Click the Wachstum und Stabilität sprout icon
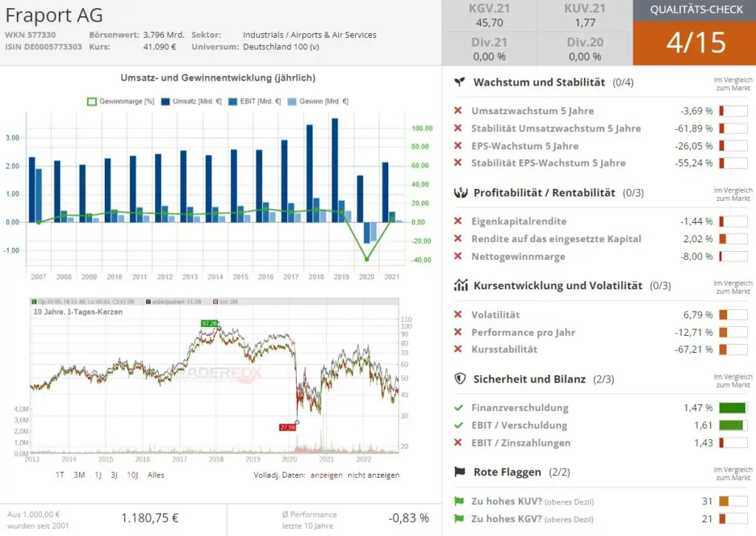This screenshot has height=536, width=756. pos(460,82)
